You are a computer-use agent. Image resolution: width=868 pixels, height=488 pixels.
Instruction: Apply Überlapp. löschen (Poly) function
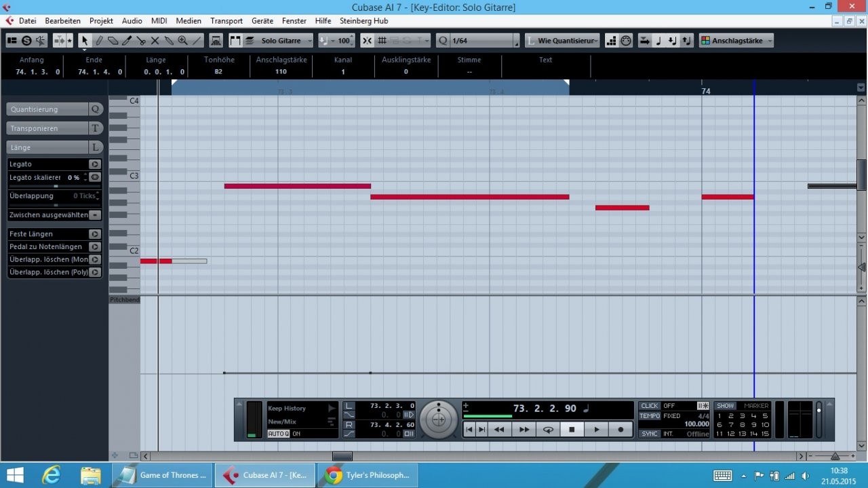tap(95, 272)
